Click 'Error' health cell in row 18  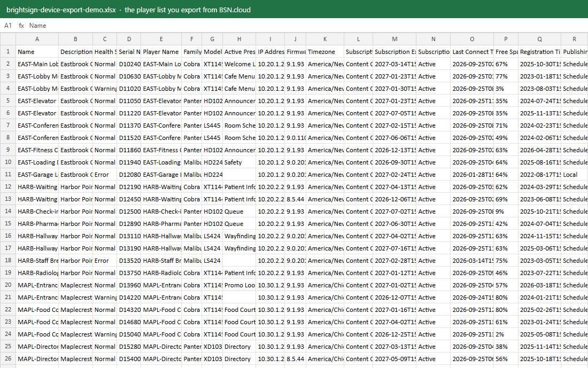[x=105, y=261]
